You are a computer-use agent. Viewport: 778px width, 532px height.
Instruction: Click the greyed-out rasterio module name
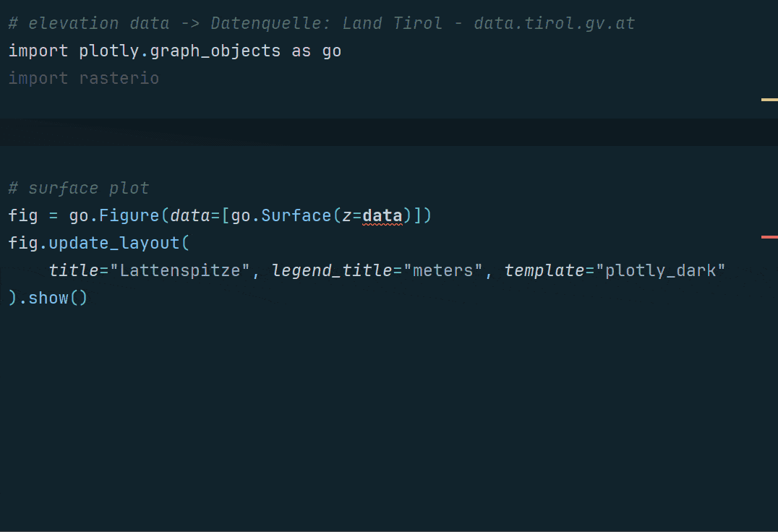tap(119, 78)
